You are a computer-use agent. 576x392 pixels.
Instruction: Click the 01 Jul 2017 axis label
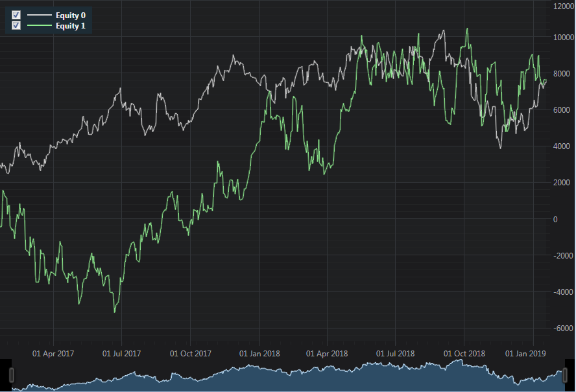tap(121, 354)
